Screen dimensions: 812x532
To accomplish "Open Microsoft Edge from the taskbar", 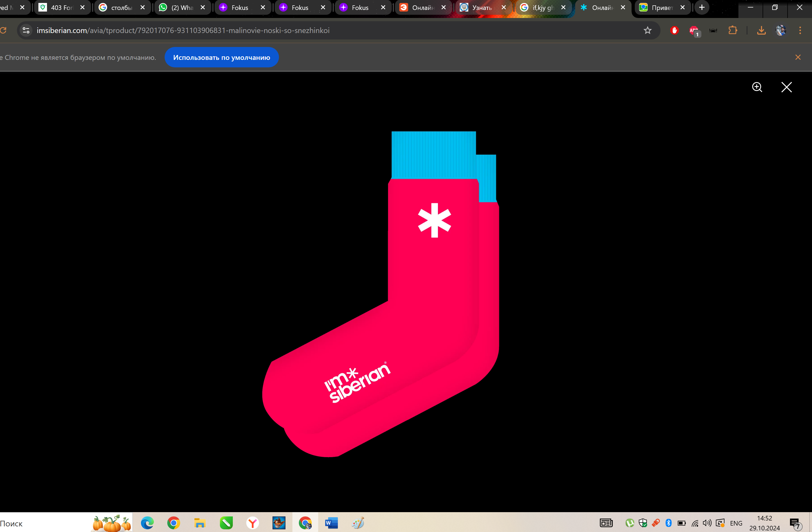I will pos(147,523).
